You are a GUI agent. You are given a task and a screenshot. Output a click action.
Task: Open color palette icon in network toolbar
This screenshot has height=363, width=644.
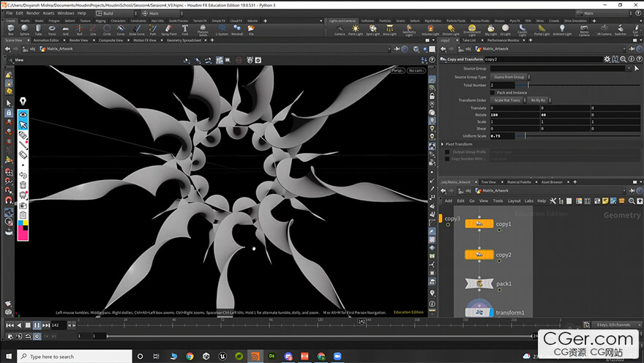coord(579,201)
